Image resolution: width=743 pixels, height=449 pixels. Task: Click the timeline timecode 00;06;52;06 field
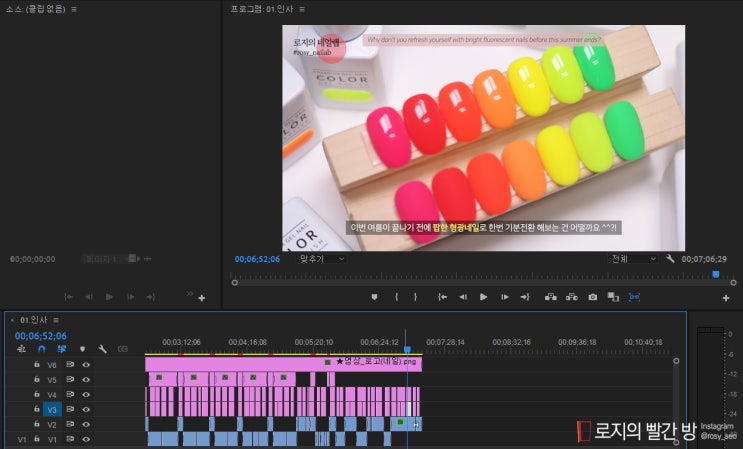point(40,336)
